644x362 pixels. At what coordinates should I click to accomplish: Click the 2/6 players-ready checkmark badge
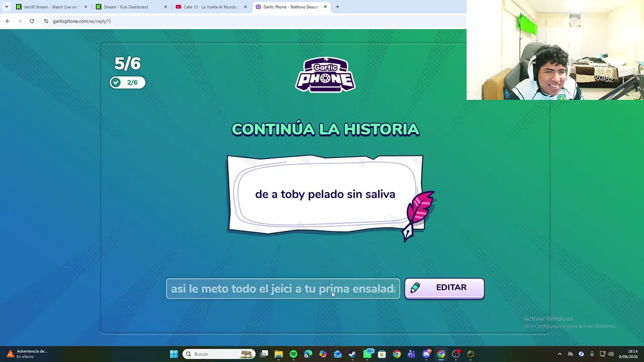tap(128, 82)
